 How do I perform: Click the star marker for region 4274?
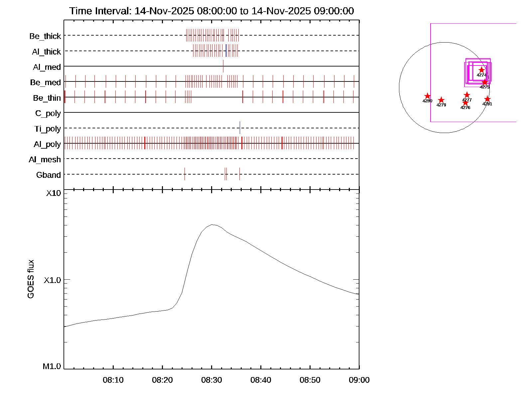pyautogui.click(x=481, y=70)
